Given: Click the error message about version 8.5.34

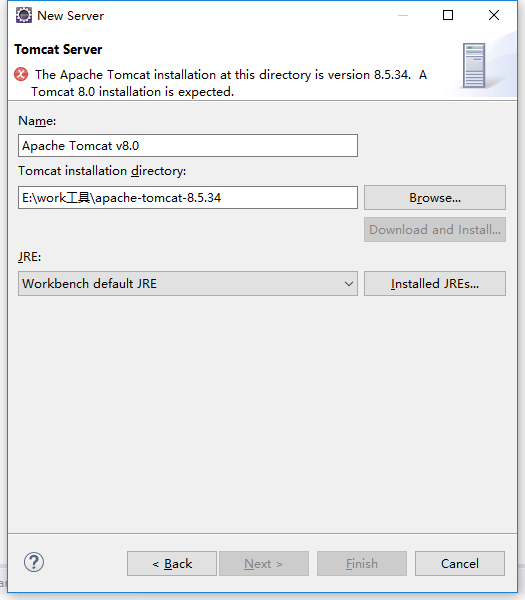Looking at the screenshot, I should (x=229, y=83).
